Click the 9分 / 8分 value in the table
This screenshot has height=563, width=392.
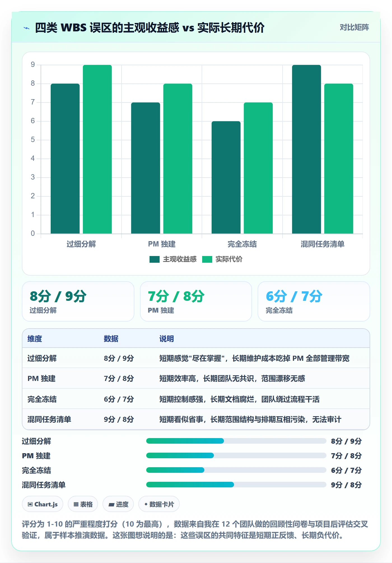pyautogui.click(x=119, y=419)
